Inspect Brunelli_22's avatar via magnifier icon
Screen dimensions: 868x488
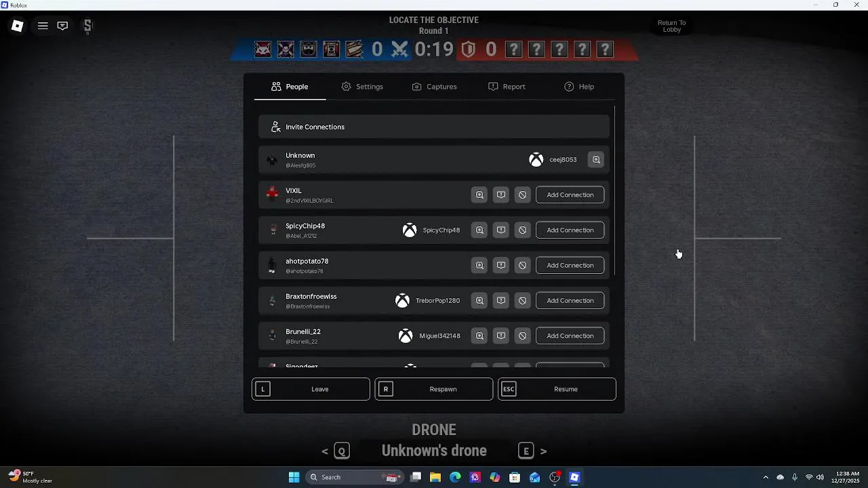[x=479, y=335]
